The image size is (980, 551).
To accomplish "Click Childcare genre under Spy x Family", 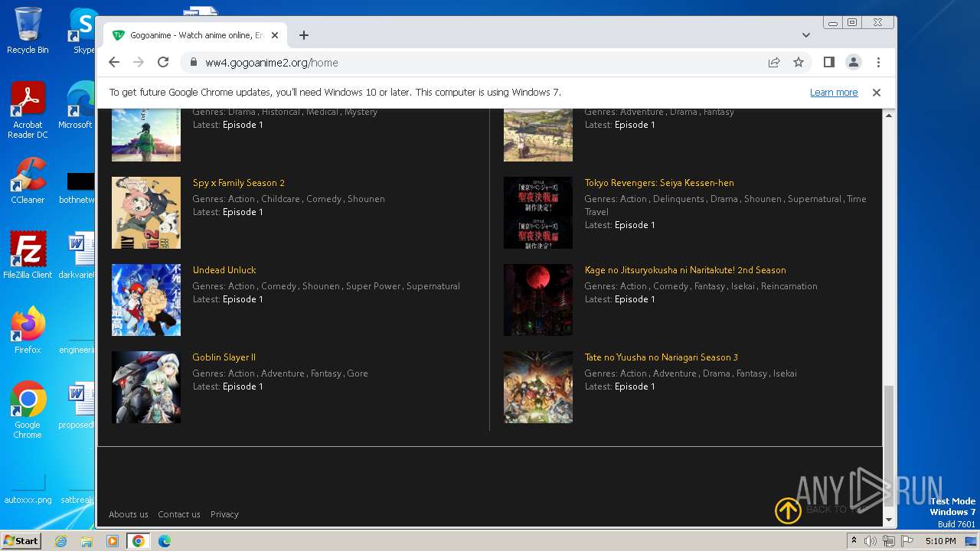I will coord(280,199).
